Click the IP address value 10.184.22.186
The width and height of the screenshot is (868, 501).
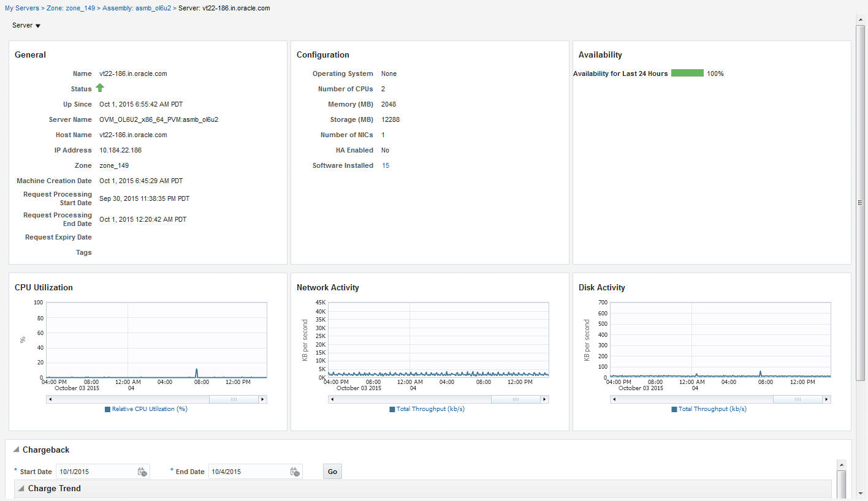[x=120, y=150]
